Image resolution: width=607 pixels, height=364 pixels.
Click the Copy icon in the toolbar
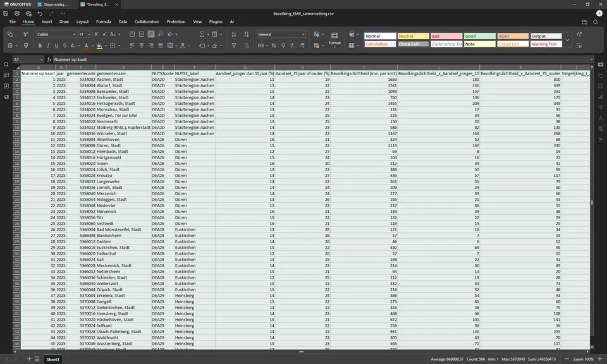pos(10,34)
